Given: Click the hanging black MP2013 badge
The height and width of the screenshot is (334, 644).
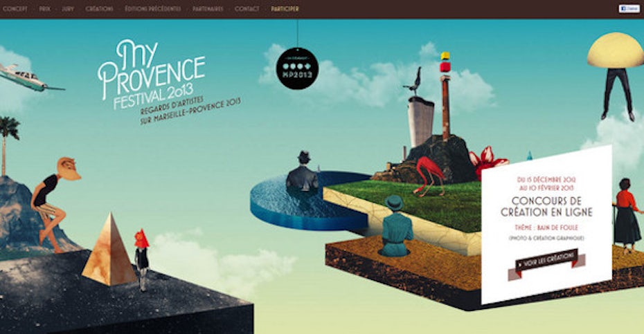Looking at the screenshot, I should pyautogui.click(x=297, y=68).
